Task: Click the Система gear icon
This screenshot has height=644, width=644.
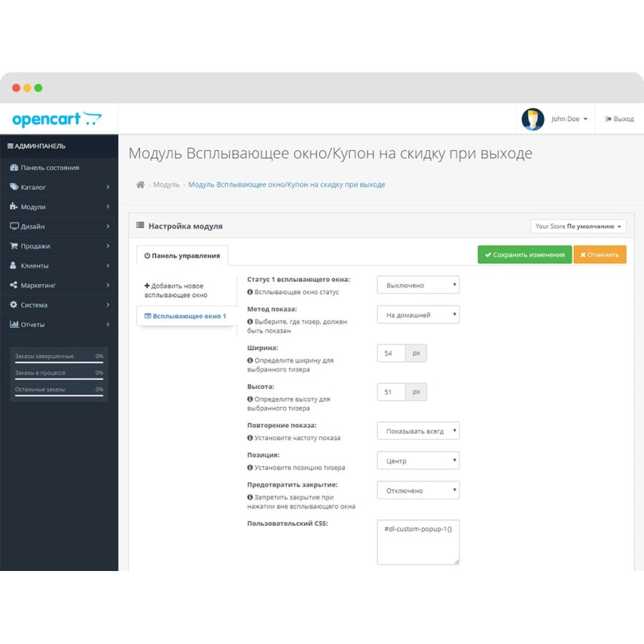Action: (x=14, y=304)
